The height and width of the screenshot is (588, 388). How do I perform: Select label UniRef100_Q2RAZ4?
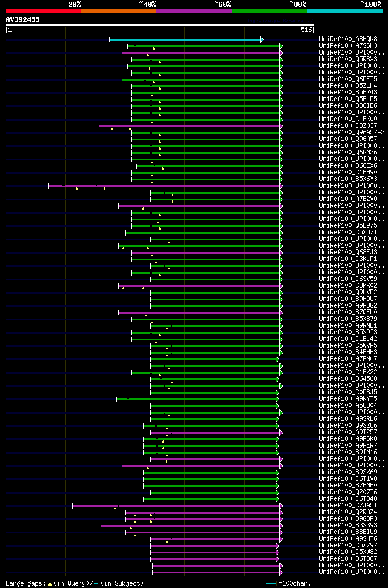(x=348, y=512)
